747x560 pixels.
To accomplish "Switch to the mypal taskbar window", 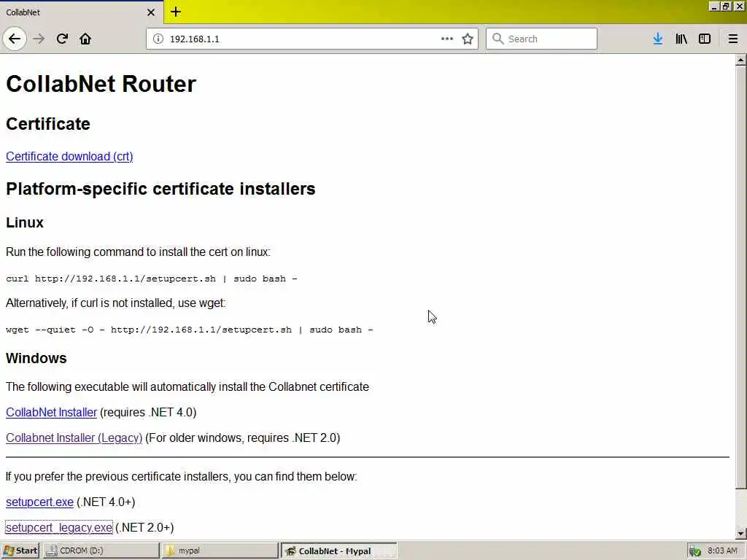I will 219,551.
